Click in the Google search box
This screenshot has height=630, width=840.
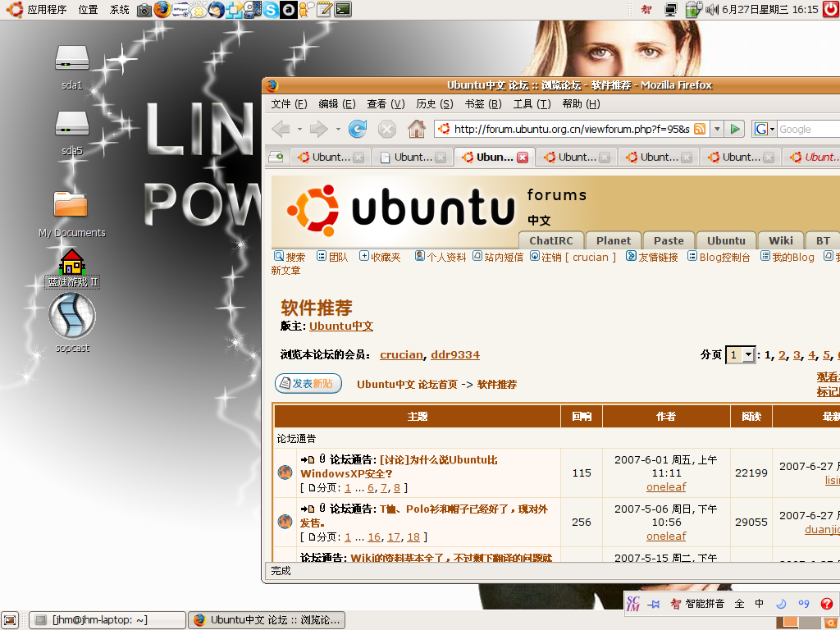[x=809, y=129]
